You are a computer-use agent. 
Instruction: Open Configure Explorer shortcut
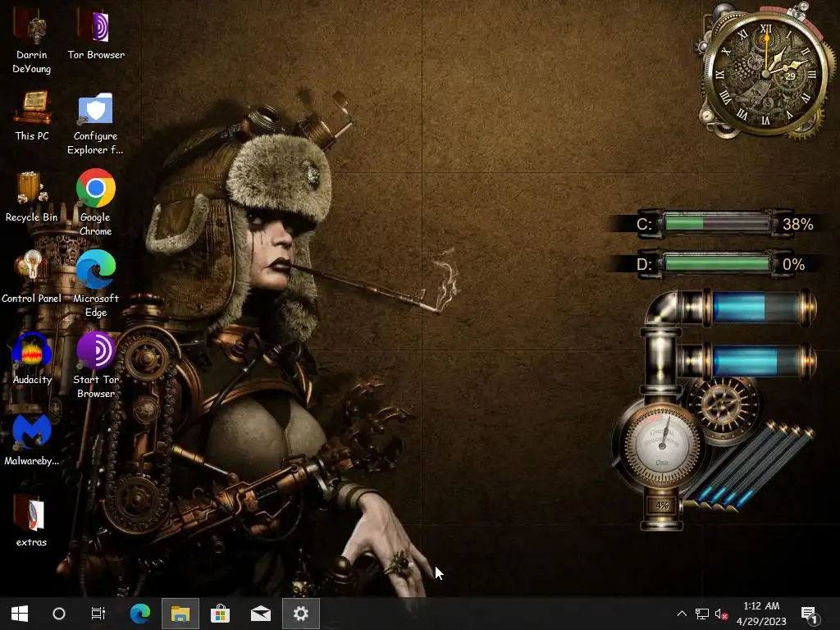(96, 123)
